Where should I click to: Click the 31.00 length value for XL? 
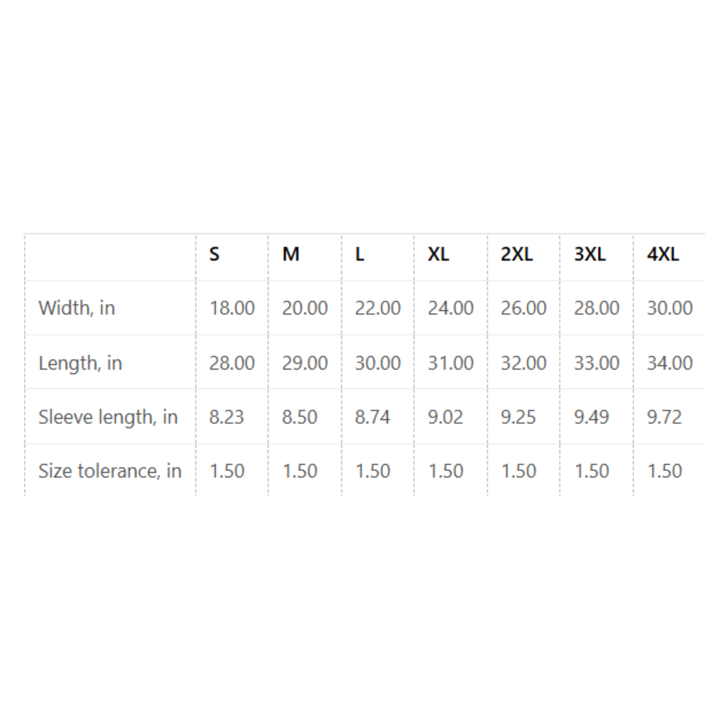coord(450,363)
